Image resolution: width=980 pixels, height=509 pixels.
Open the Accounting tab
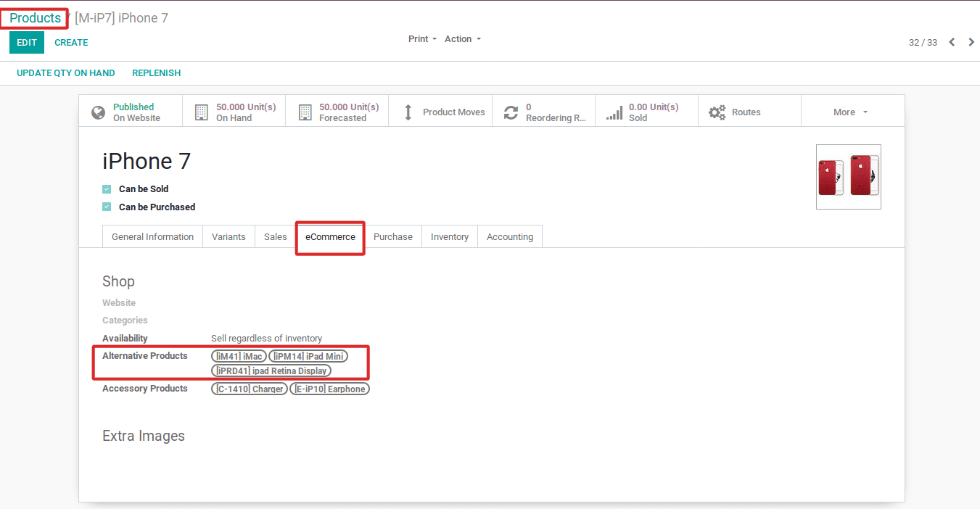click(510, 237)
